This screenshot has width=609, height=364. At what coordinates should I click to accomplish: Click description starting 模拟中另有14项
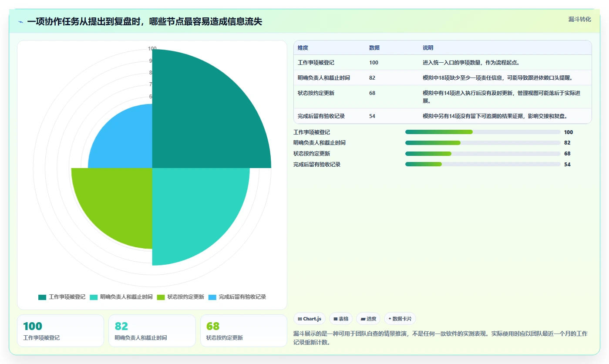(x=495, y=116)
